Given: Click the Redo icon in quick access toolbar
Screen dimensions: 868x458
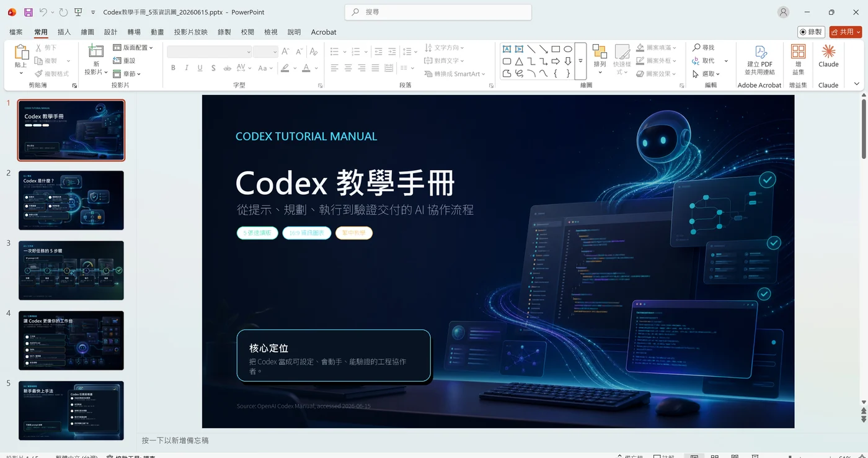Looking at the screenshot, I should click(64, 12).
